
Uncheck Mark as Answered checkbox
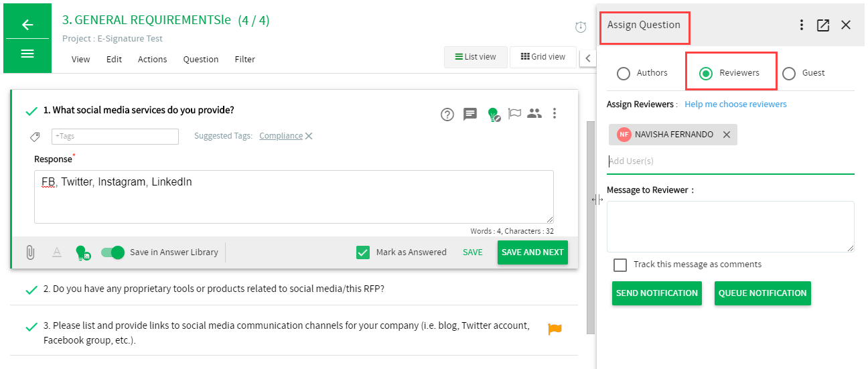pos(363,252)
